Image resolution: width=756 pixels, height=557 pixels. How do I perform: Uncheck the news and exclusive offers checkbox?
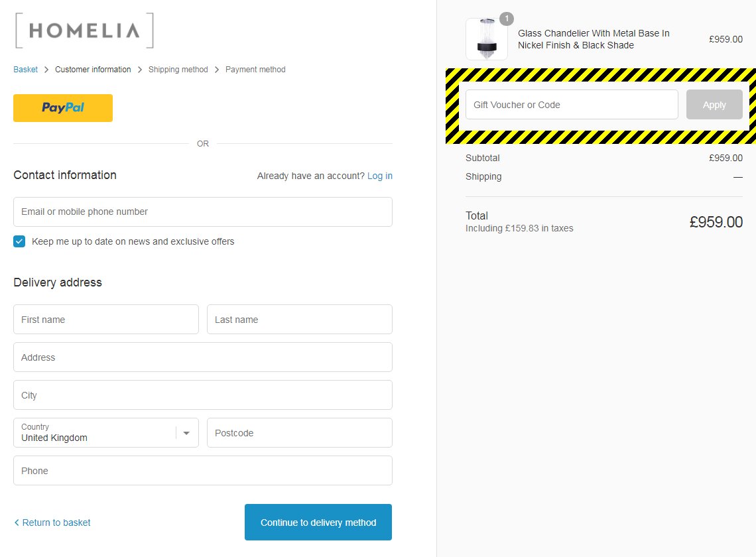pyautogui.click(x=19, y=241)
